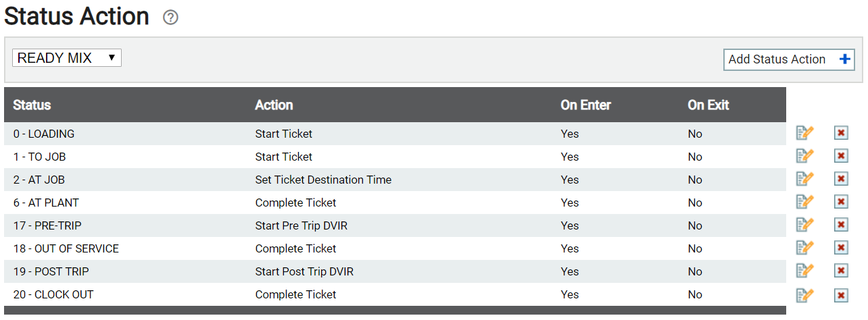Edit the 0 - LOADING status action
The image size is (868, 320).
[x=804, y=134]
